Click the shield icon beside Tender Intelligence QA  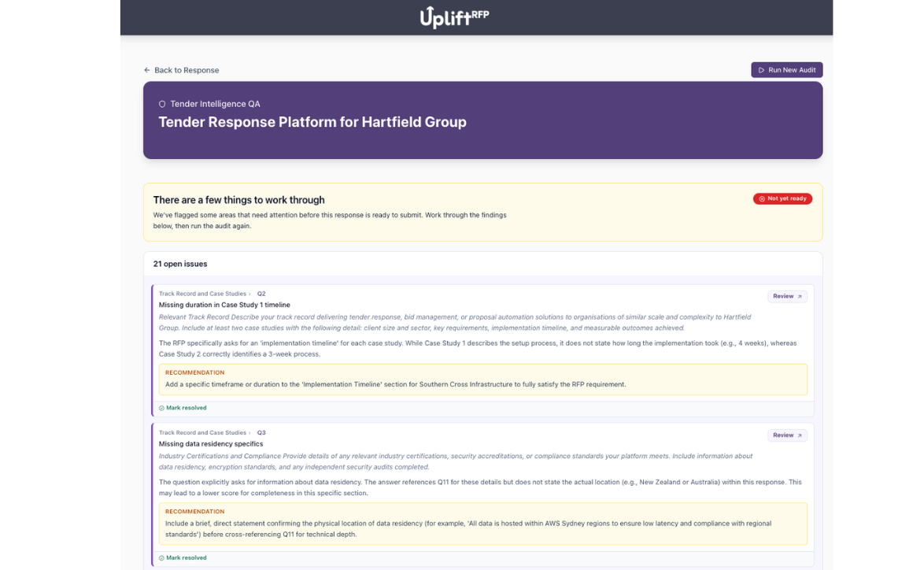(161, 103)
